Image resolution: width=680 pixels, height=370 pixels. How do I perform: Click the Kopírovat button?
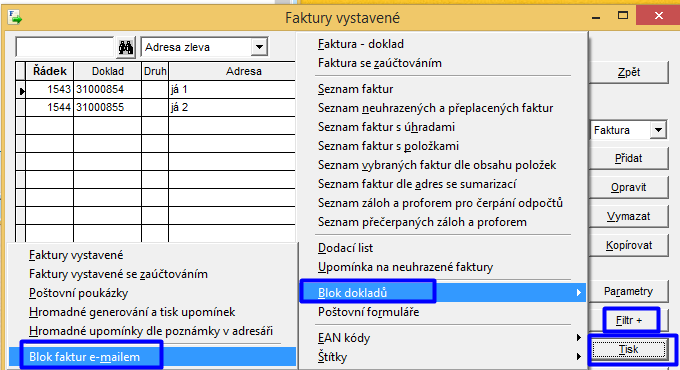[628, 245]
